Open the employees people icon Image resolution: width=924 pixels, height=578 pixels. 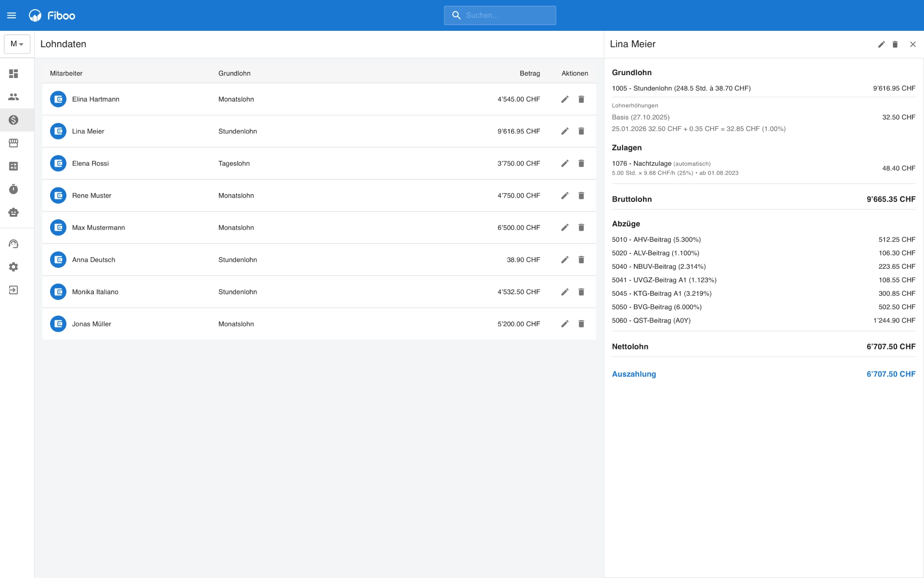[x=13, y=97]
